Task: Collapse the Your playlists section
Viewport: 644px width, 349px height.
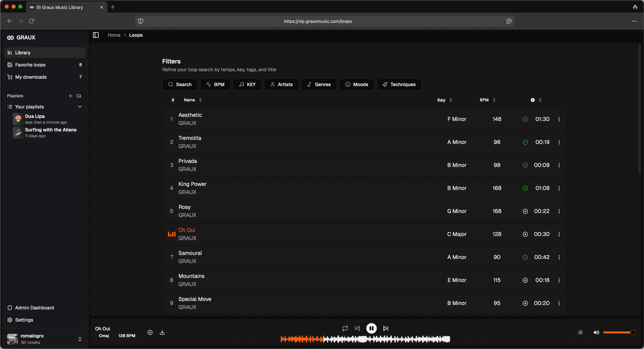Action: coord(80,107)
